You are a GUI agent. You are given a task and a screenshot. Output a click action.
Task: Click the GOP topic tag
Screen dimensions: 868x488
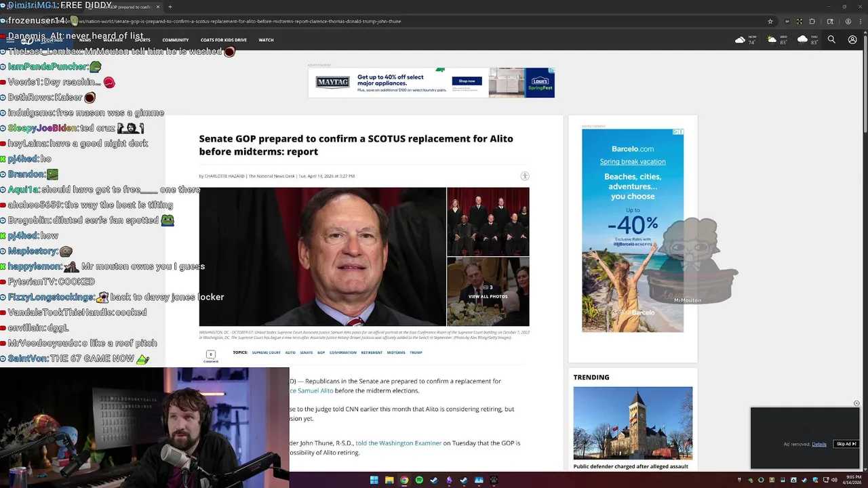tap(321, 352)
